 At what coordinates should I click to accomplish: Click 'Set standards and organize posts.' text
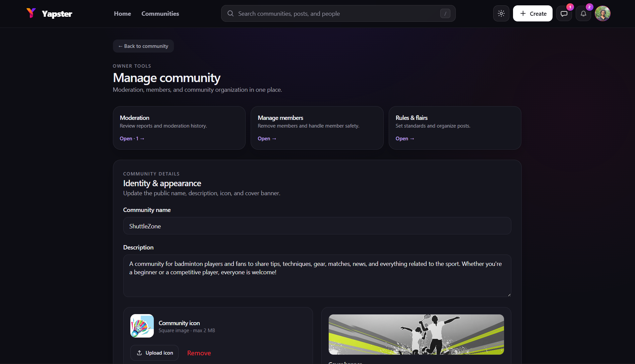(x=433, y=126)
